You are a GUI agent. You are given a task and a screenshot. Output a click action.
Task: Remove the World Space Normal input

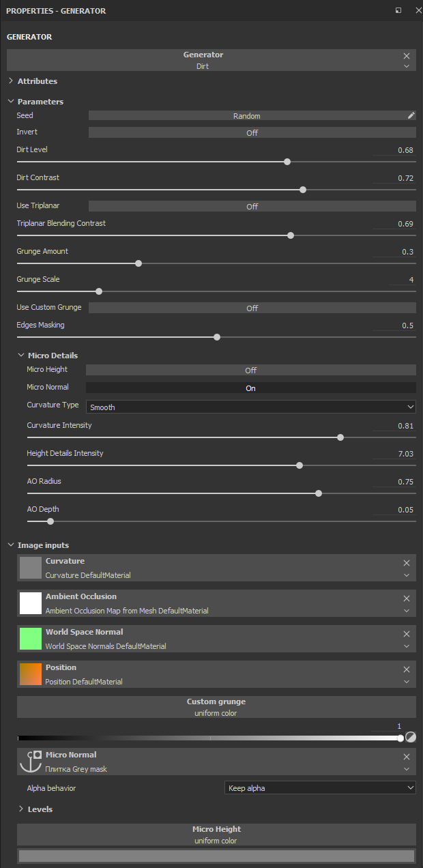coord(407,634)
